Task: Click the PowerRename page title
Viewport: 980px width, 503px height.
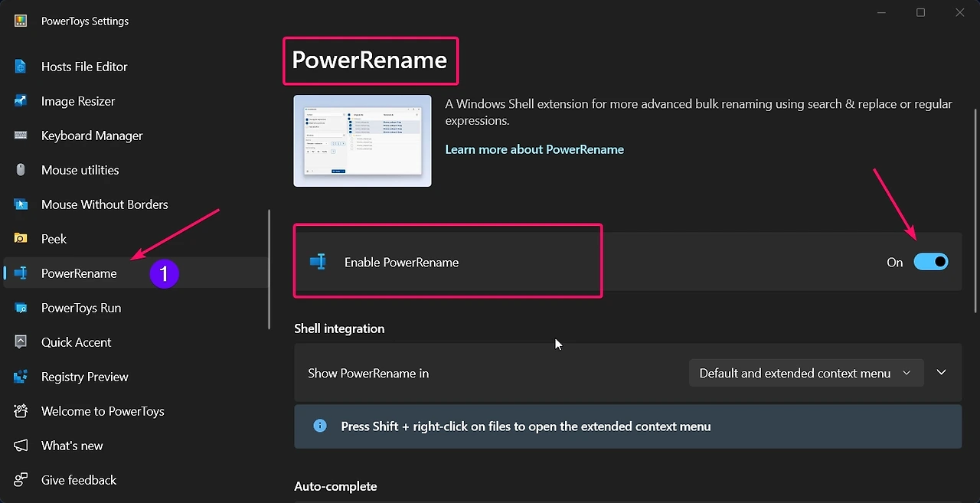Action: (369, 60)
